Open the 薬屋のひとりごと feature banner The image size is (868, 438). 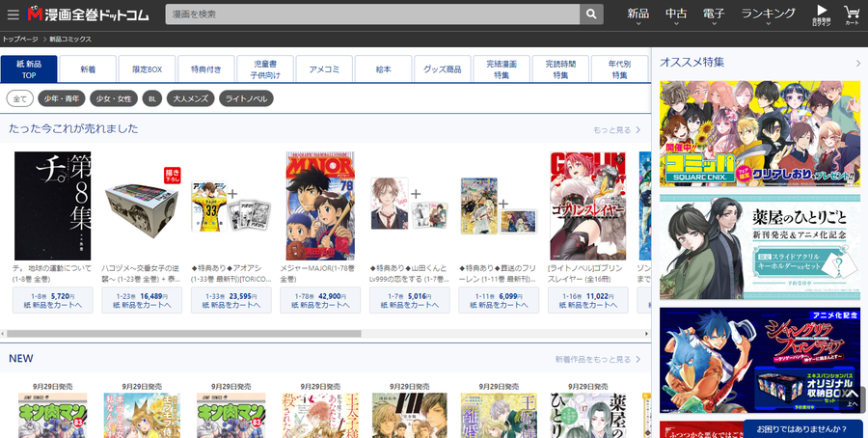pyautogui.click(x=760, y=247)
